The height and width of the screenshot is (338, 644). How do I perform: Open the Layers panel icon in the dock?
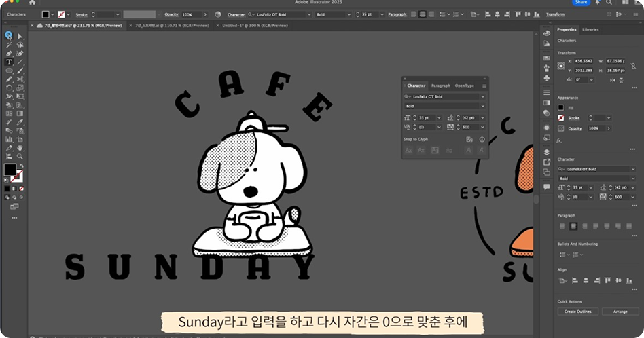547,152
